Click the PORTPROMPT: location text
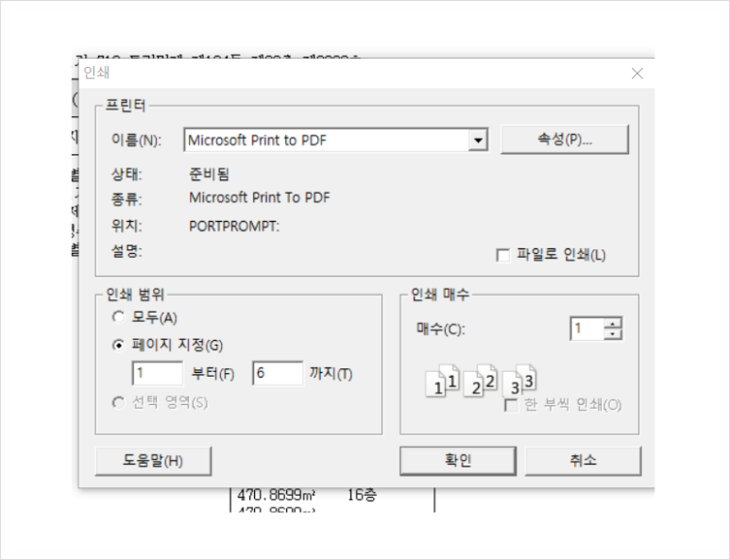The width and height of the screenshot is (730, 560). pyautogui.click(x=234, y=227)
